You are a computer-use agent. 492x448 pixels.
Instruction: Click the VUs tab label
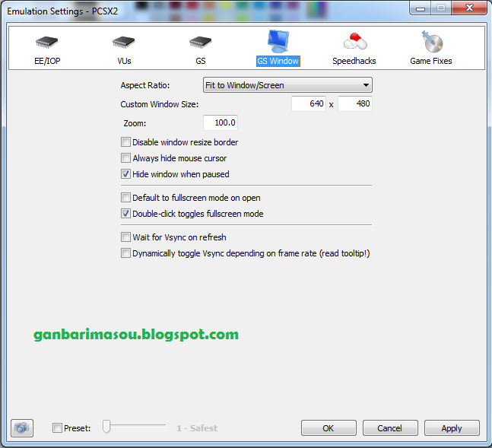124,61
